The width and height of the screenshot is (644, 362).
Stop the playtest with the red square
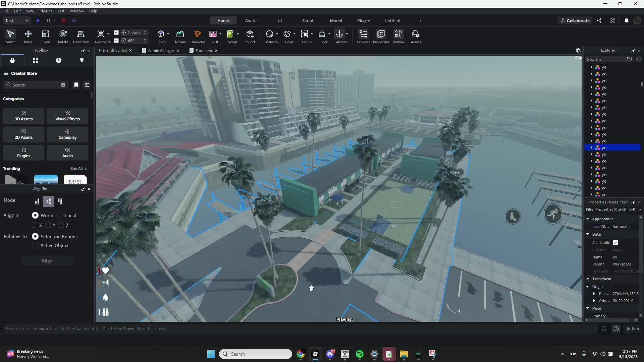pyautogui.click(x=63, y=20)
